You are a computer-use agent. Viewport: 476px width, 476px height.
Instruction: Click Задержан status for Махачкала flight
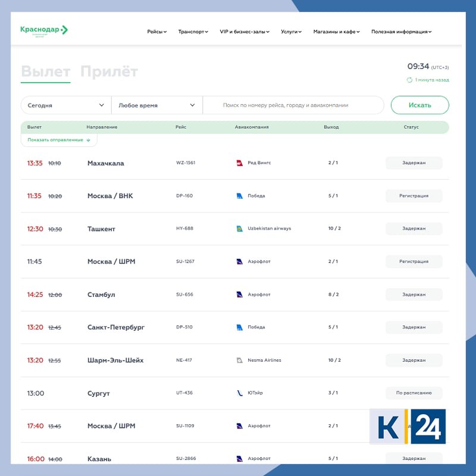pyautogui.click(x=414, y=163)
